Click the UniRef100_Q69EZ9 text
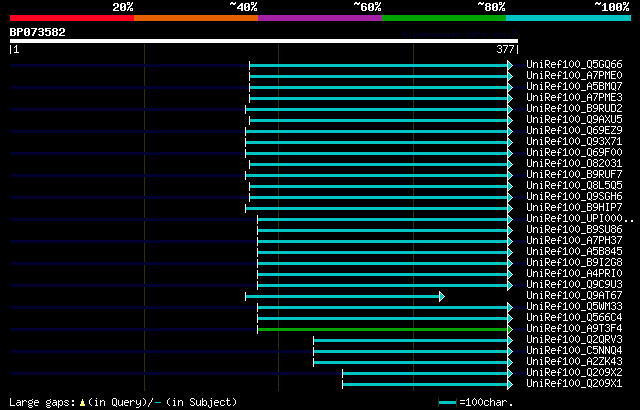This screenshot has width=640, height=410. pyautogui.click(x=574, y=131)
